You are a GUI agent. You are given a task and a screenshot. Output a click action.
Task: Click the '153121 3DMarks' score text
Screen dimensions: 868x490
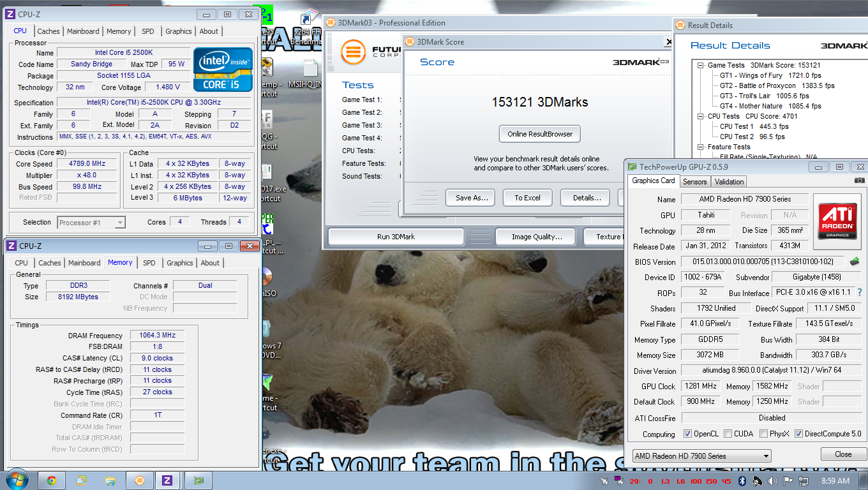540,102
